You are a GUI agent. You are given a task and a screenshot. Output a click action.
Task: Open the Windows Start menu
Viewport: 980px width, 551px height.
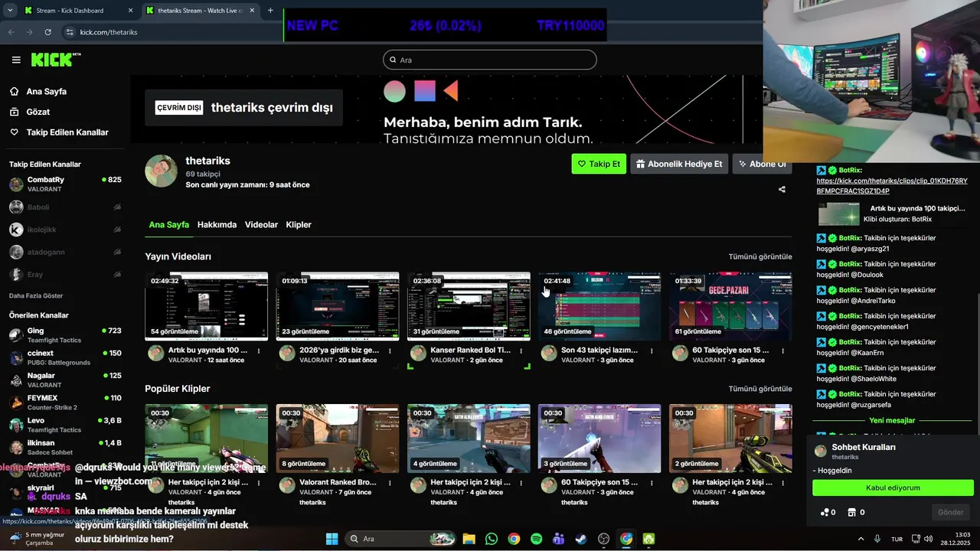[332, 539]
